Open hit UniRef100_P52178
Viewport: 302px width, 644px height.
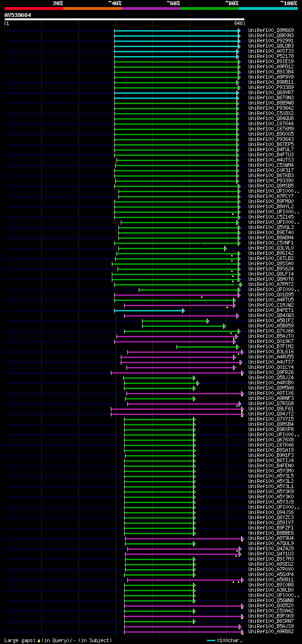[271, 57]
